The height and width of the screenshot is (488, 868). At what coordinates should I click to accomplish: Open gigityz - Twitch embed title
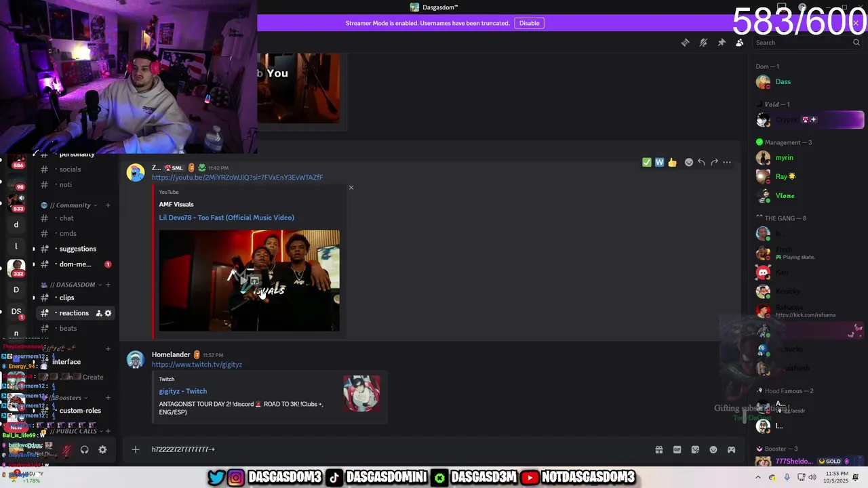183,391
